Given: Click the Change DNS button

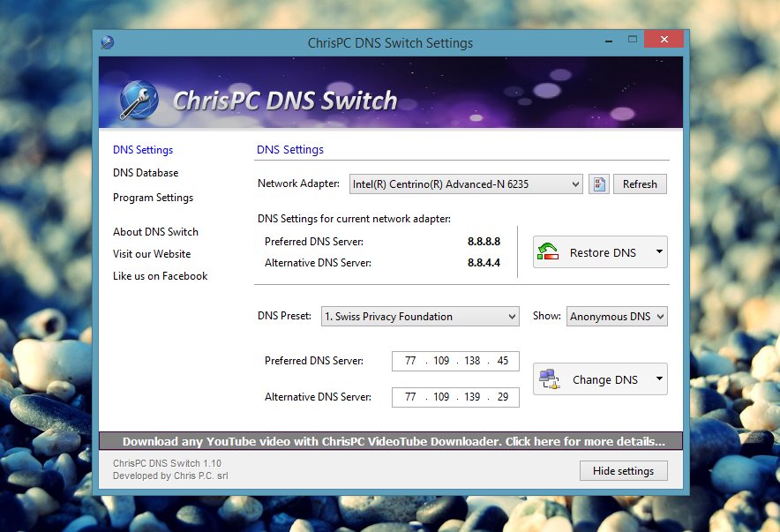Looking at the screenshot, I should click(600, 378).
